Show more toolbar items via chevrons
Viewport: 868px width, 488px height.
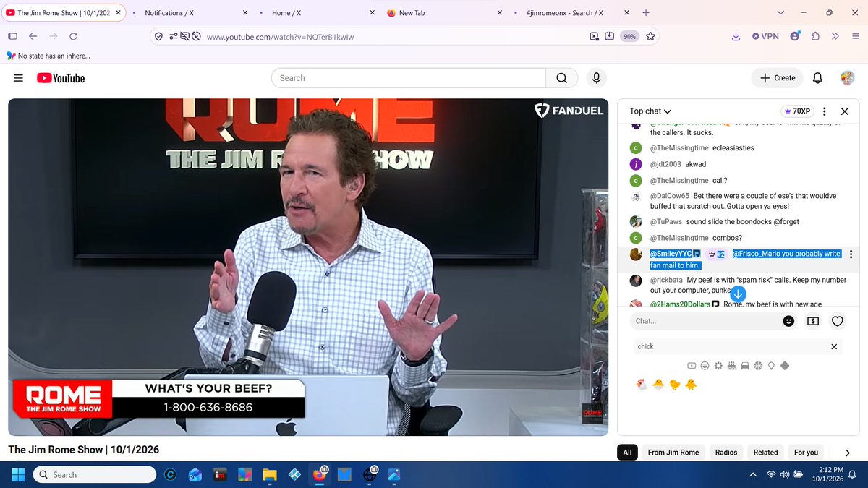coord(835,36)
